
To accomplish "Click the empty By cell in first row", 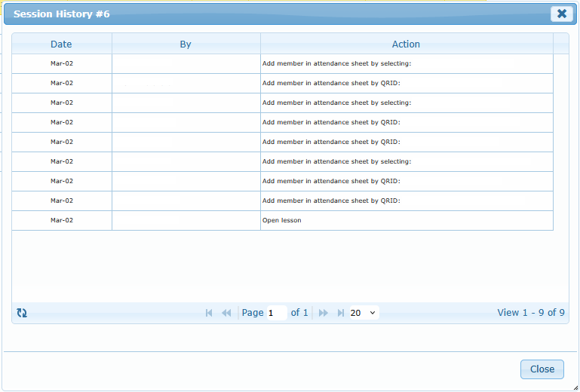I will click(x=186, y=63).
